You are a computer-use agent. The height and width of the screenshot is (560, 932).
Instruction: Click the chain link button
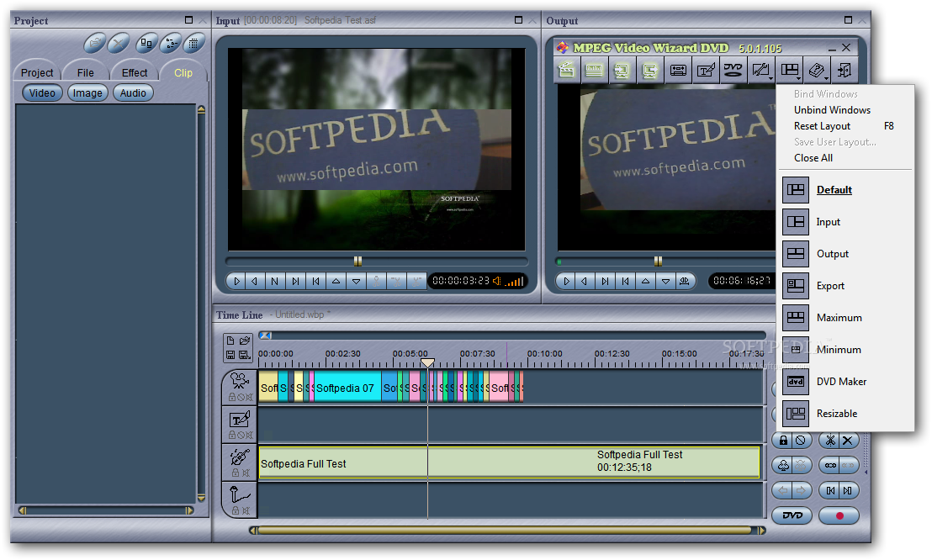[x=830, y=466]
